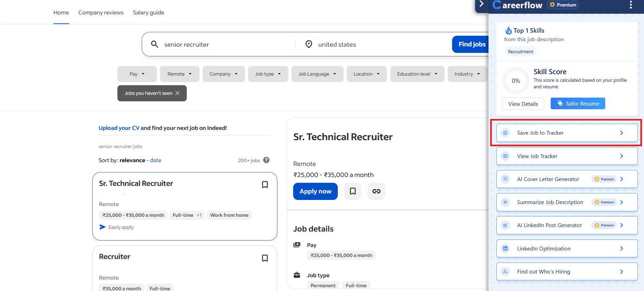Go to the Home tab
644x291 pixels.
coord(61,13)
